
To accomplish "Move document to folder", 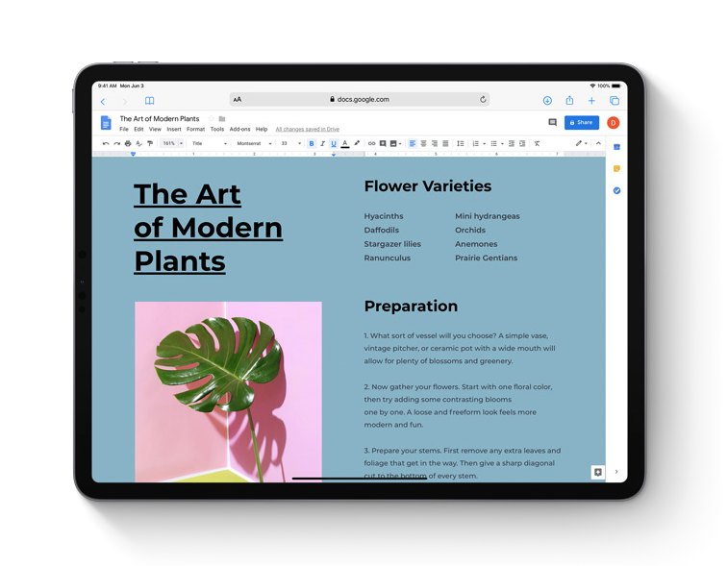I will (x=222, y=119).
